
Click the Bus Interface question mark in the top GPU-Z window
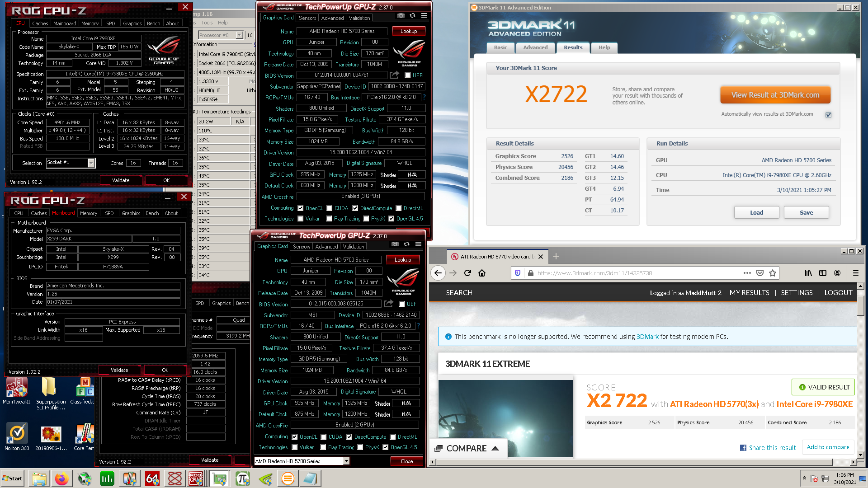pyautogui.click(x=424, y=97)
